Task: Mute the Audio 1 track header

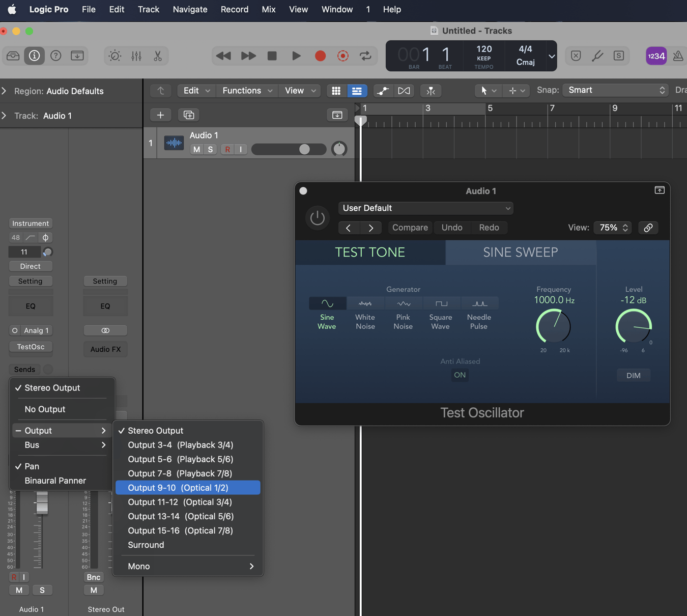Action: [x=196, y=149]
